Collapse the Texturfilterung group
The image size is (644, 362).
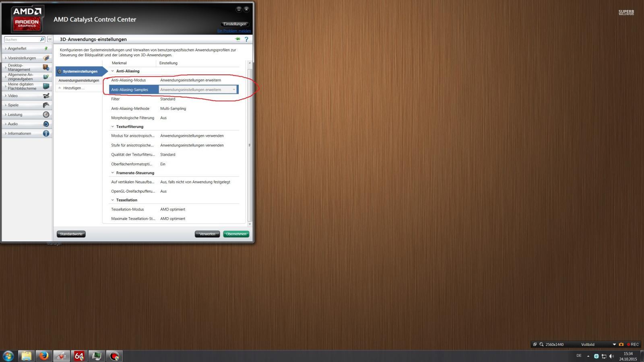[x=113, y=127]
